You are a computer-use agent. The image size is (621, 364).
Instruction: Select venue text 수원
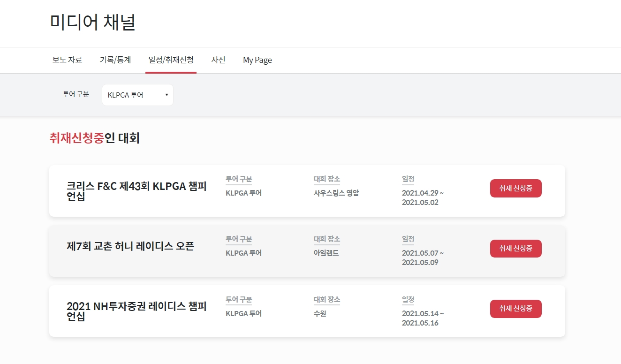pyautogui.click(x=320, y=313)
